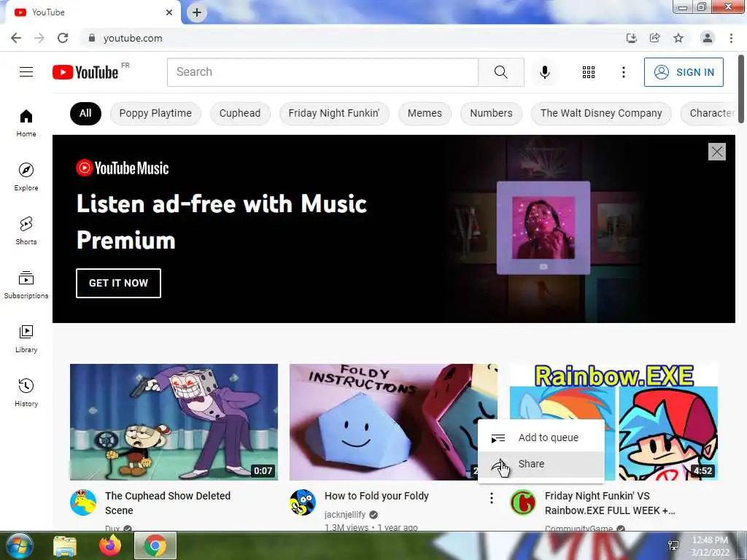
Task: Select the All filter chip
Action: coord(85,113)
